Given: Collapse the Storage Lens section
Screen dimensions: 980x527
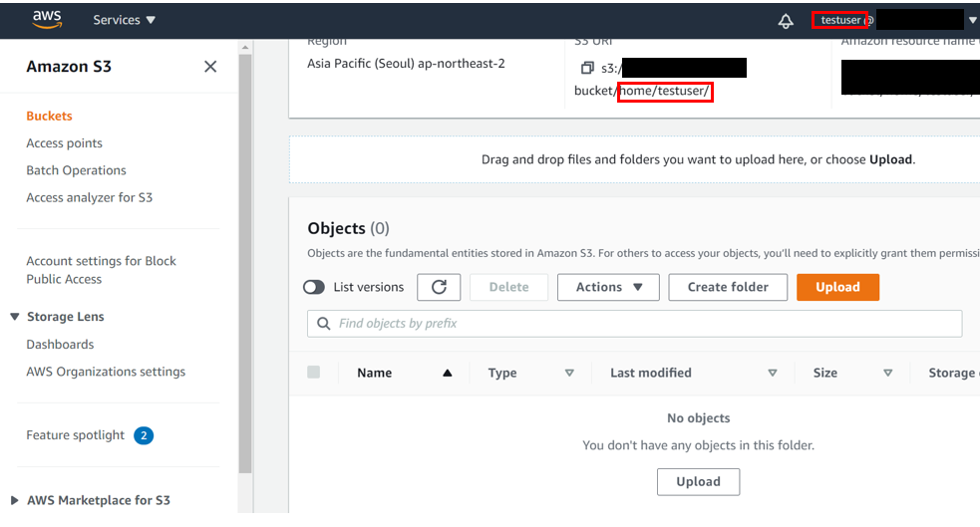Looking at the screenshot, I should tap(15, 317).
